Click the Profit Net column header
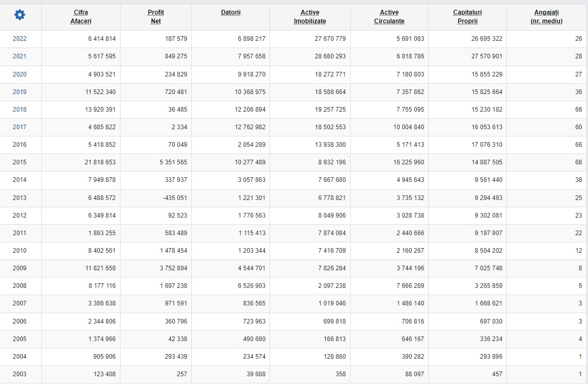The width and height of the screenshot is (588, 384). (x=156, y=17)
